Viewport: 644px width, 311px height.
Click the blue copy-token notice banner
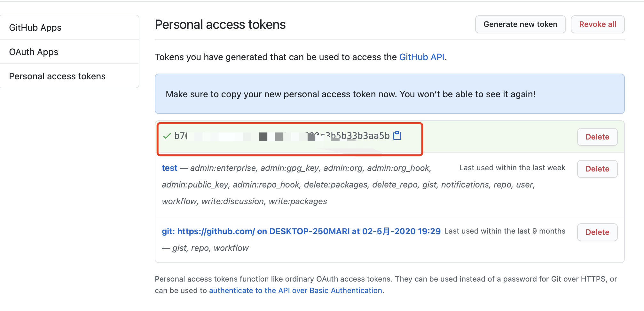[389, 94]
